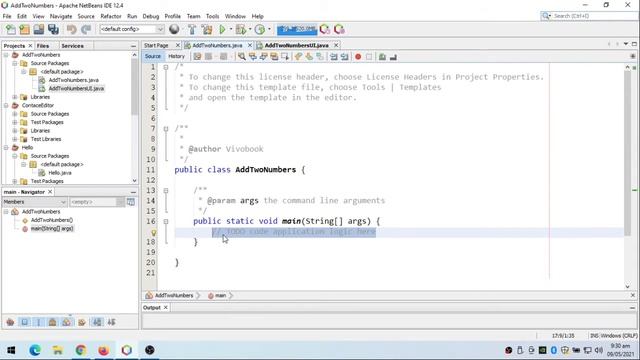
Task: Click the Start Macro Recording red circle icon
Action: click(358, 57)
